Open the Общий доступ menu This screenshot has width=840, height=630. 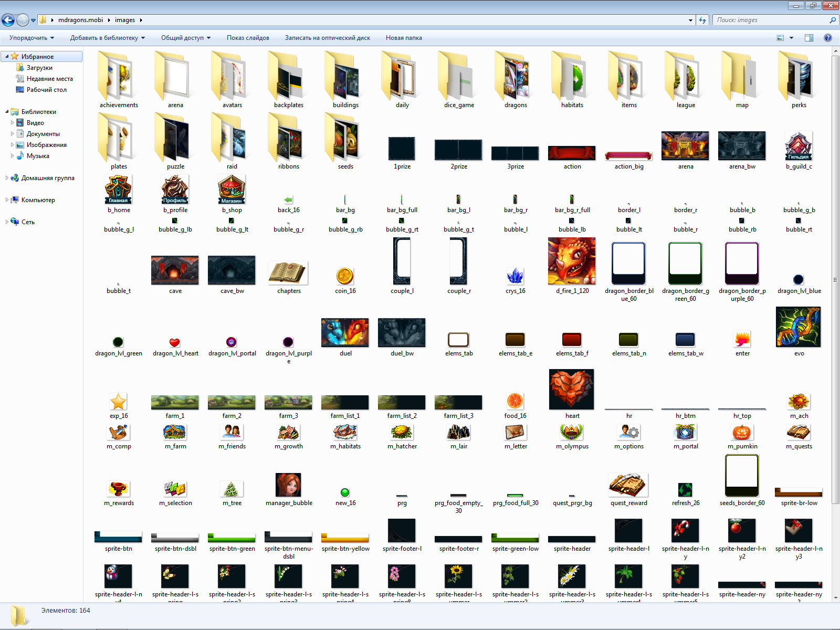(185, 38)
